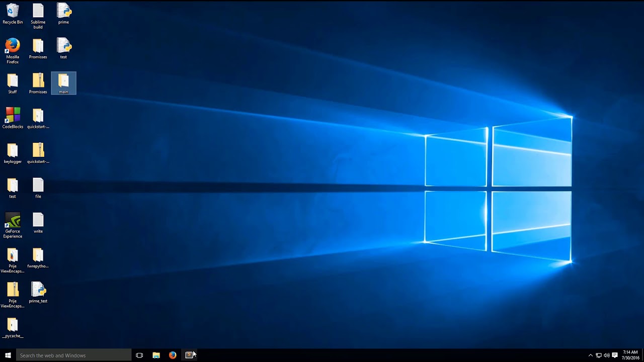Select the Prije ViewEncaps regular folder icon
The height and width of the screenshot is (362, 644).
[x=13, y=260]
